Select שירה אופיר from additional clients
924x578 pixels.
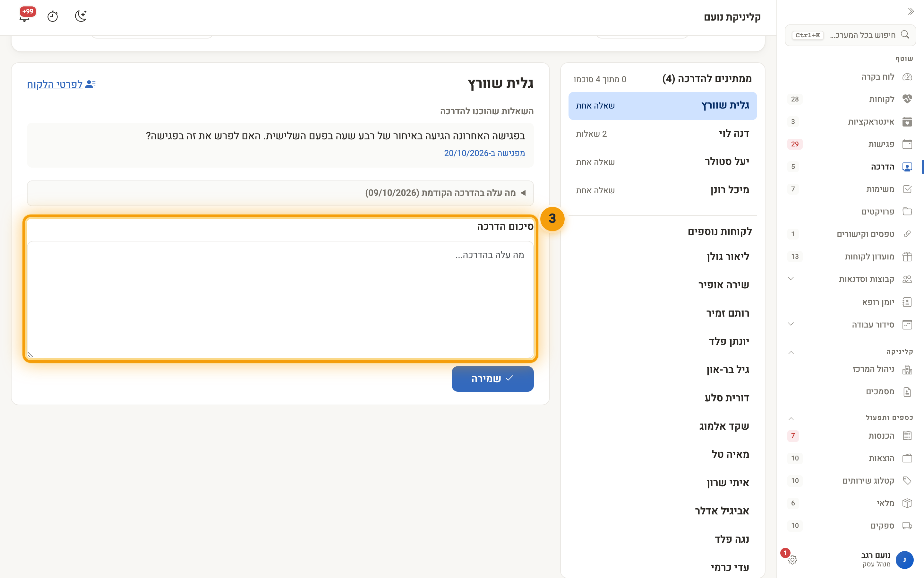[x=663, y=285]
